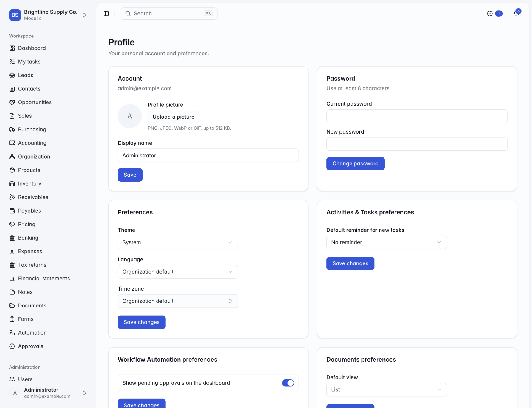Toggle pending approvals on dashboard switch
This screenshot has height=408, width=532.
point(288,383)
